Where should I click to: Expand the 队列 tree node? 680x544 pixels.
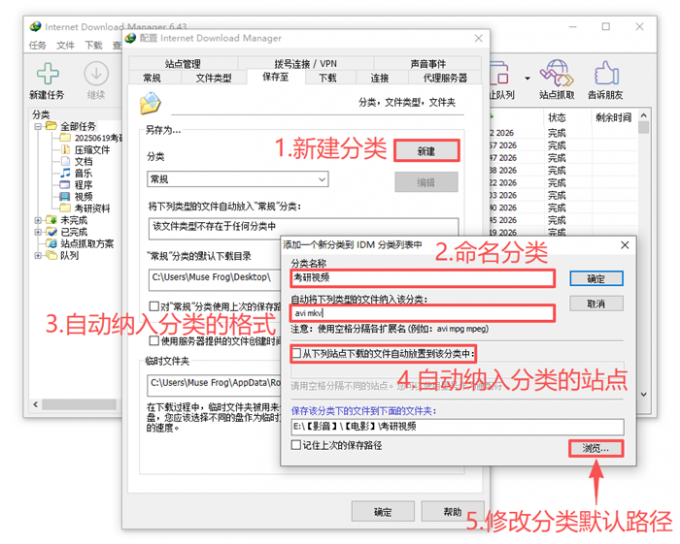[x=38, y=255]
